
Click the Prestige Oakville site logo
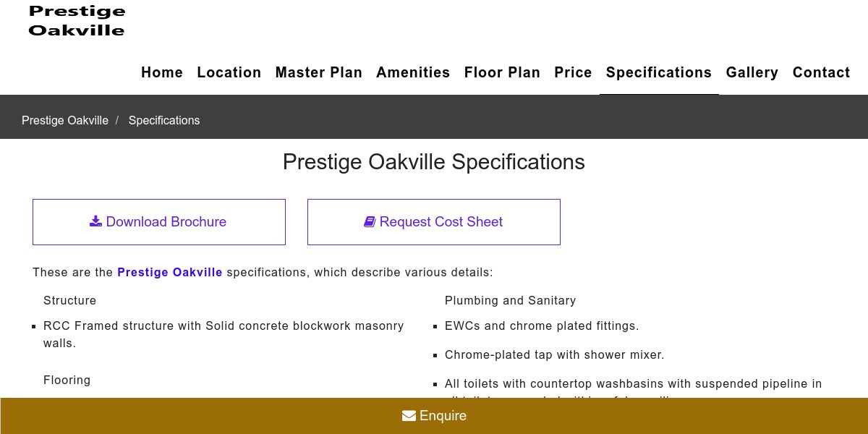tap(77, 21)
